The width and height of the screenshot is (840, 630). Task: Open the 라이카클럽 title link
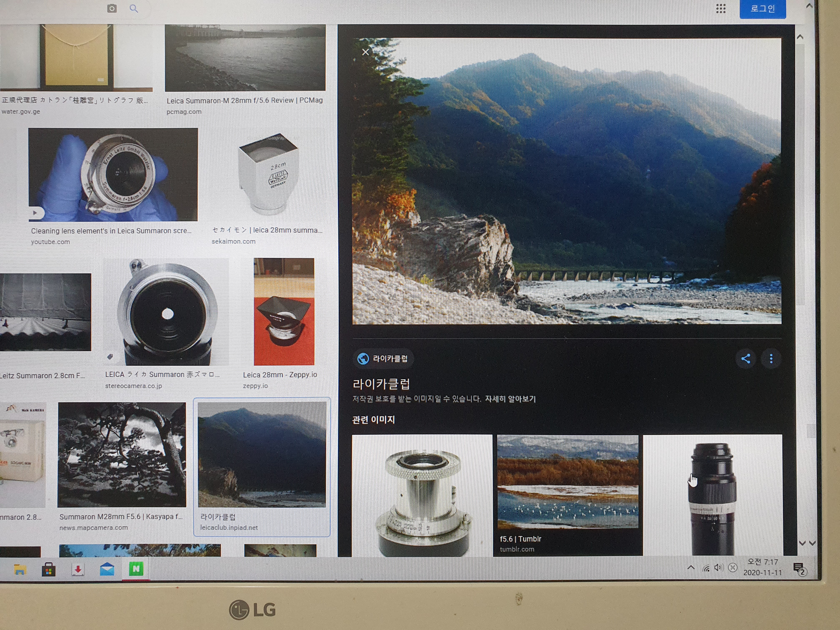381,384
